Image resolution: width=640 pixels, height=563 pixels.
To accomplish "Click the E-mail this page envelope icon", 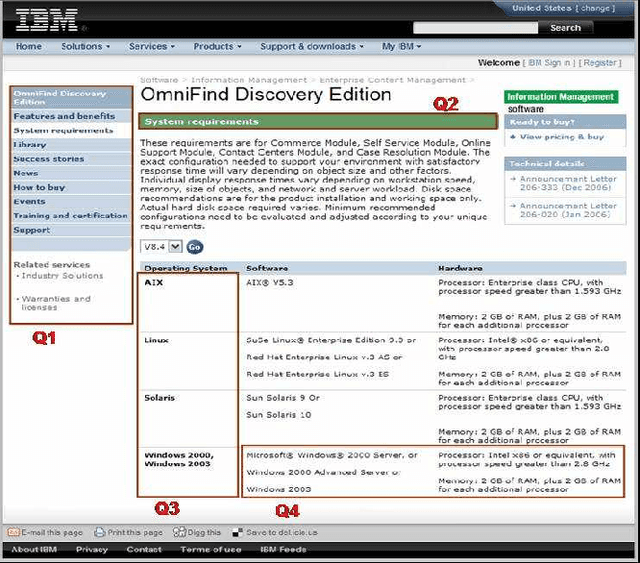I will click(13, 532).
